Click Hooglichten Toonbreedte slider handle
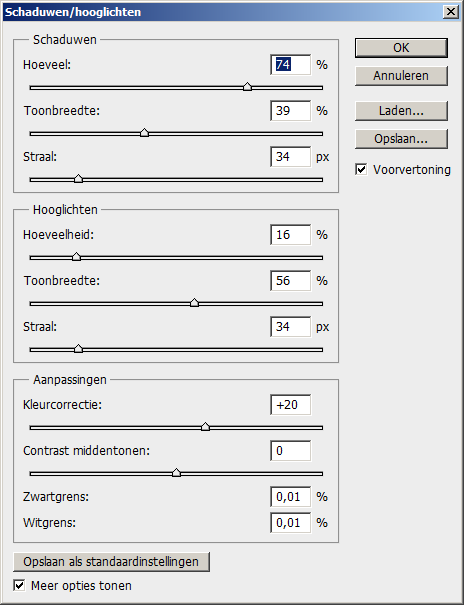Screen dimensions: 464x605 tap(194, 302)
